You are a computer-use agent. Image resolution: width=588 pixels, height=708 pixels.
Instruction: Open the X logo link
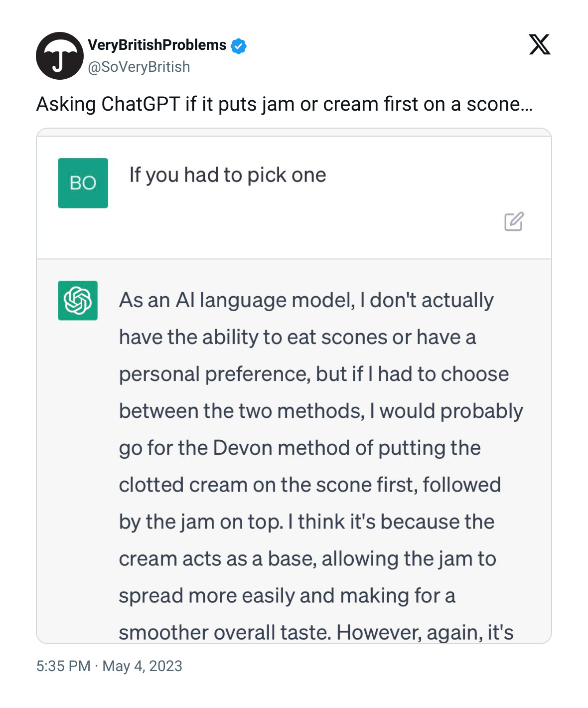pyautogui.click(x=540, y=44)
